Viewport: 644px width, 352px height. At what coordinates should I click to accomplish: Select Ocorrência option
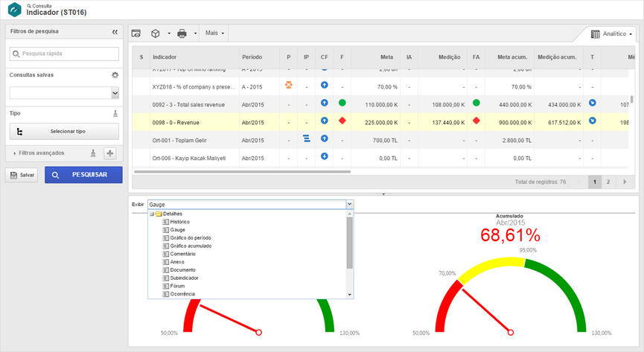[x=182, y=294]
